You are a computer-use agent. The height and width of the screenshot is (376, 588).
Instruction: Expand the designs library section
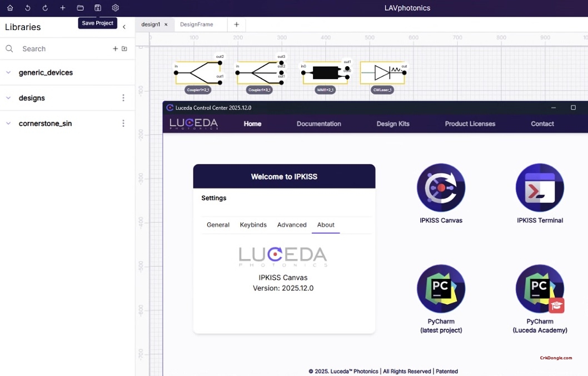pos(8,98)
